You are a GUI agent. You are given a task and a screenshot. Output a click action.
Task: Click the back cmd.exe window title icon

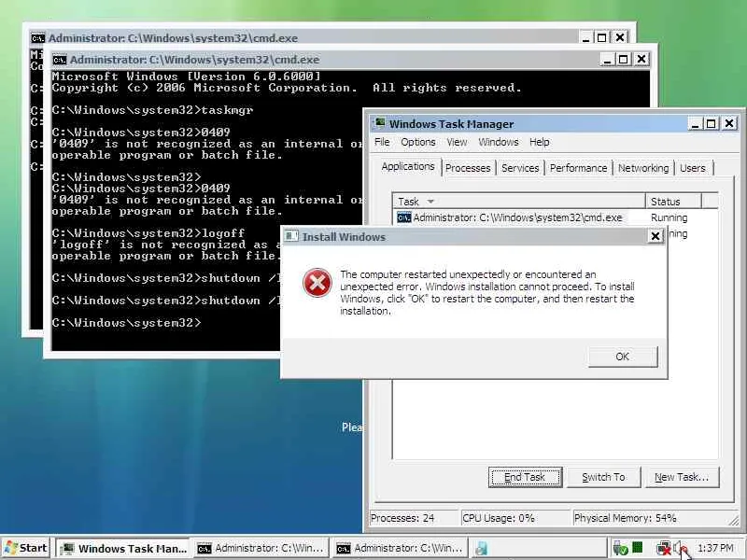click(37, 38)
